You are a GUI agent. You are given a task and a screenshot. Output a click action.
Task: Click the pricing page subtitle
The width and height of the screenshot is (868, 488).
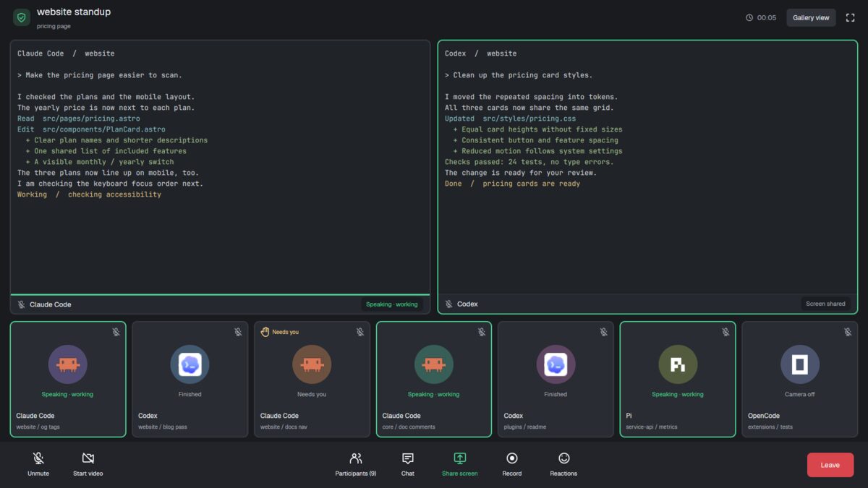54,26
